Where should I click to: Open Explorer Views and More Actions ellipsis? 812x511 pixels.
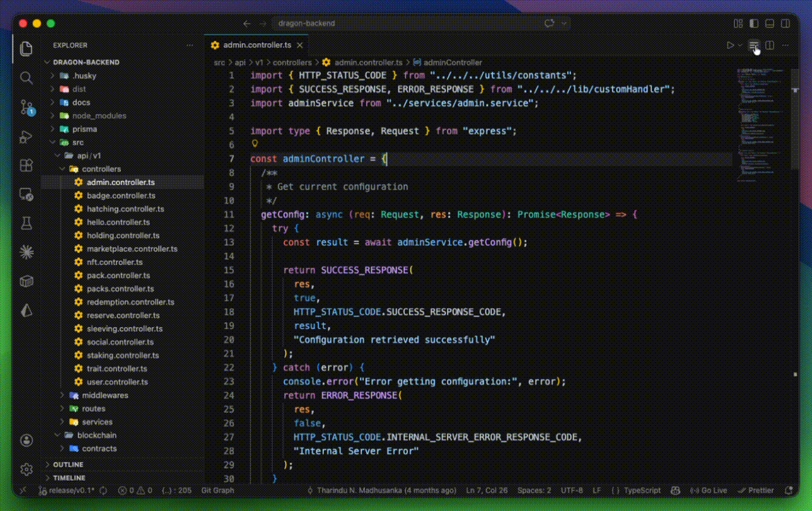click(x=190, y=45)
